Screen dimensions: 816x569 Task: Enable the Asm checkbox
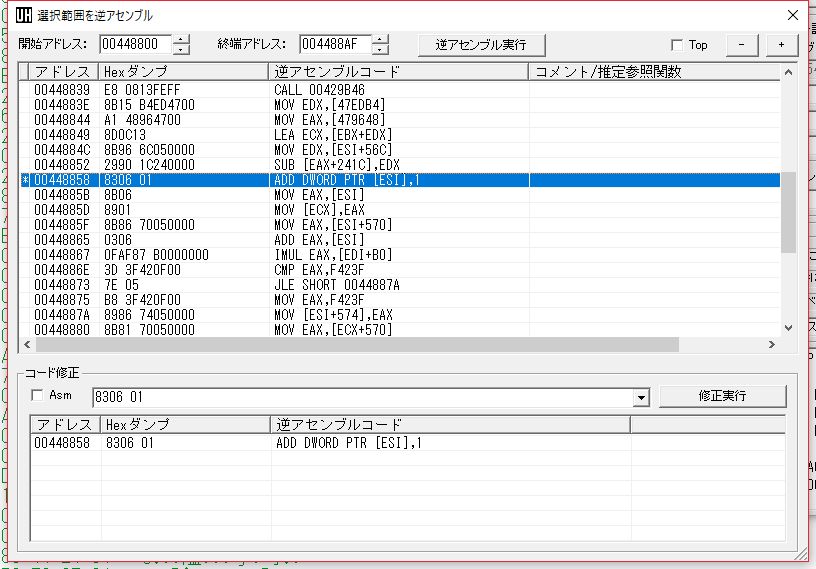[37, 395]
